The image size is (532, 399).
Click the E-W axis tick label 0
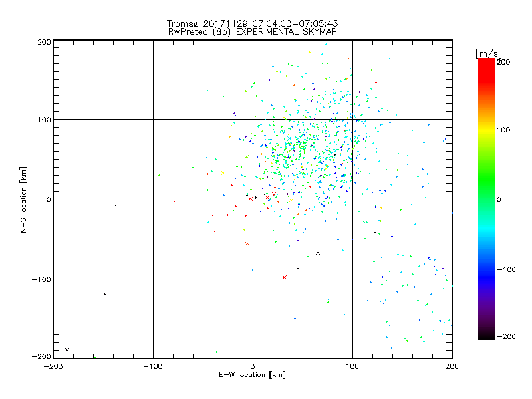coord(253,366)
